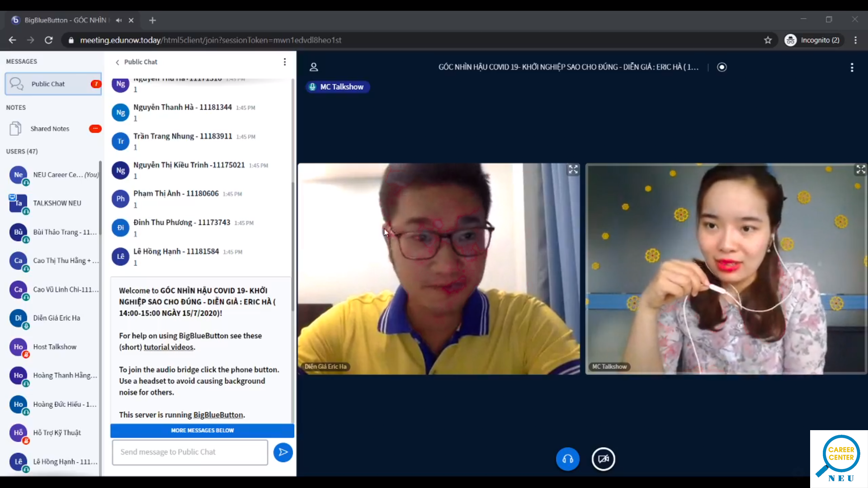868x488 pixels.
Task: Select user TALKSHOW NEU
Action: click(53, 203)
